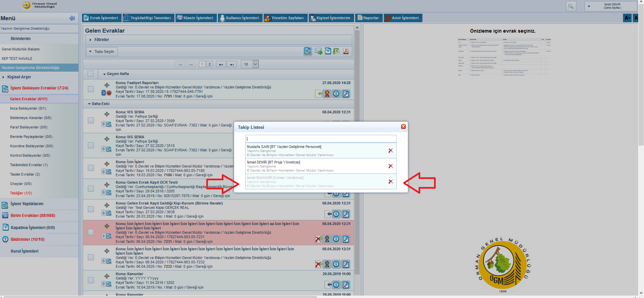Click the search magnifier icon at top
The image size is (644, 298).
point(571,6)
